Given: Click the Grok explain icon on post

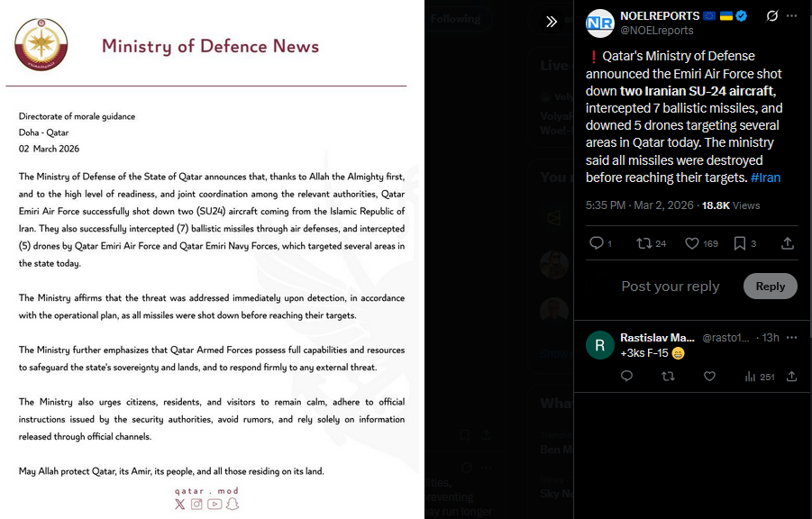Looking at the screenshot, I should [772, 16].
